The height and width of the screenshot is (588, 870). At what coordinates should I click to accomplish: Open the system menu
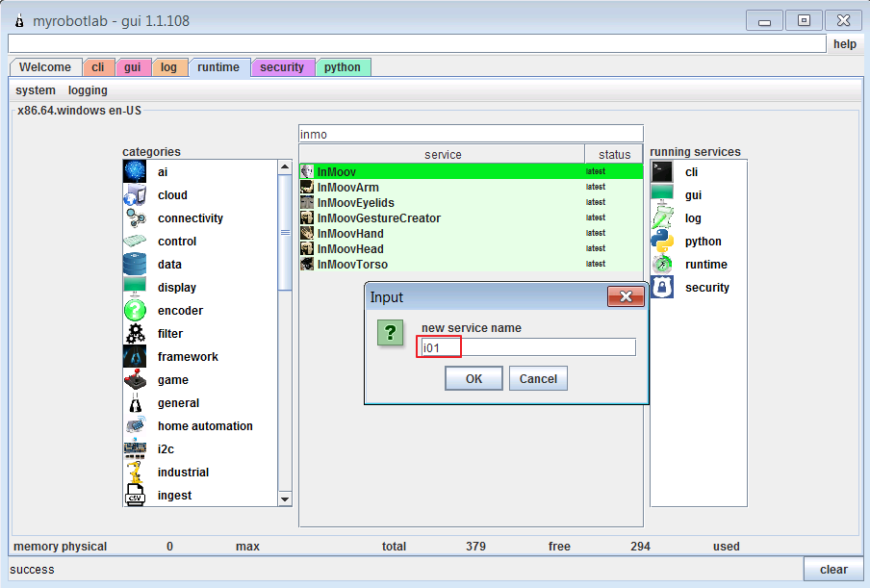(36, 89)
